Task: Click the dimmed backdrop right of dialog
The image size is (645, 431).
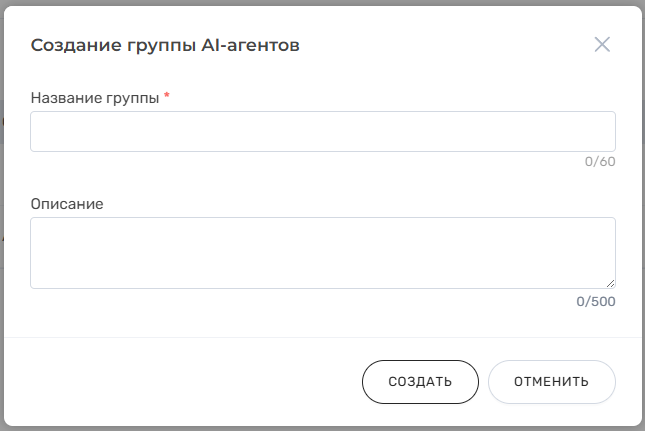Action: pos(643,216)
